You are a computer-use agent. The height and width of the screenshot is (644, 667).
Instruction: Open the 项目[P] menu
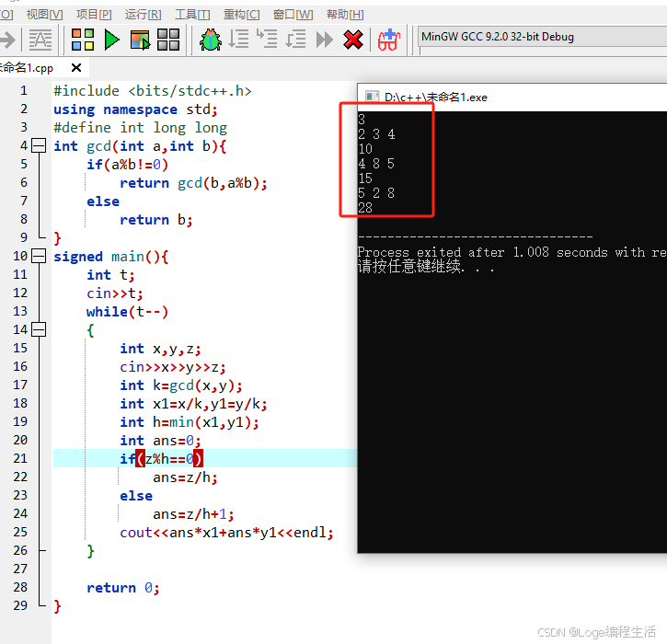tap(94, 15)
